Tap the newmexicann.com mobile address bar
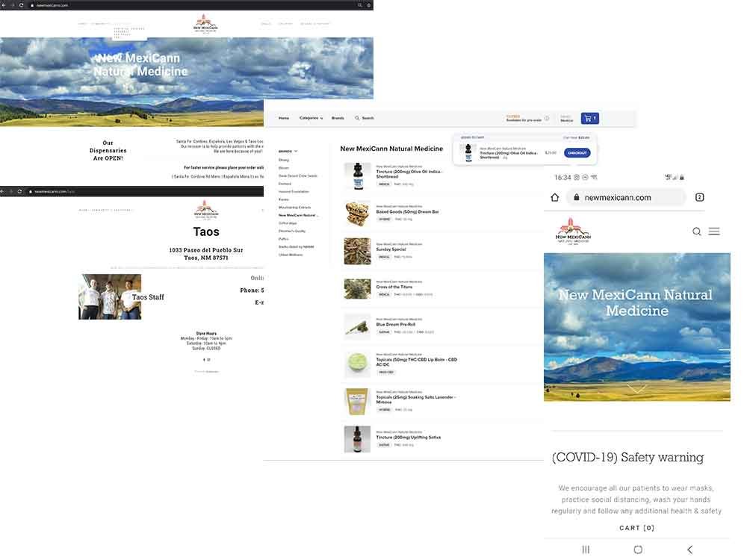747x560 pixels. coord(626,197)
